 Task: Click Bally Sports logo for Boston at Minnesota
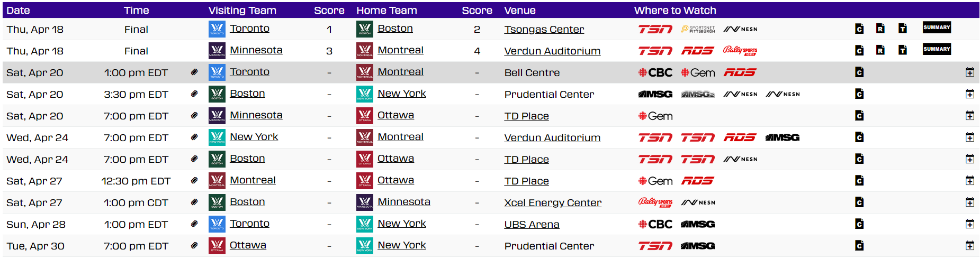(655, 202)
